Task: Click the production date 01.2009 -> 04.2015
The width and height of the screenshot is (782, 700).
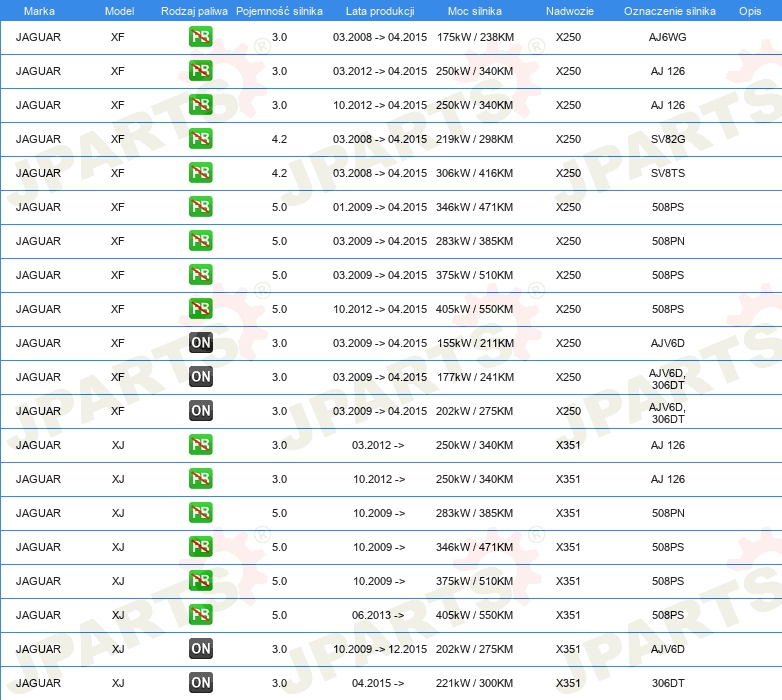Action: [x=380, y=207]
